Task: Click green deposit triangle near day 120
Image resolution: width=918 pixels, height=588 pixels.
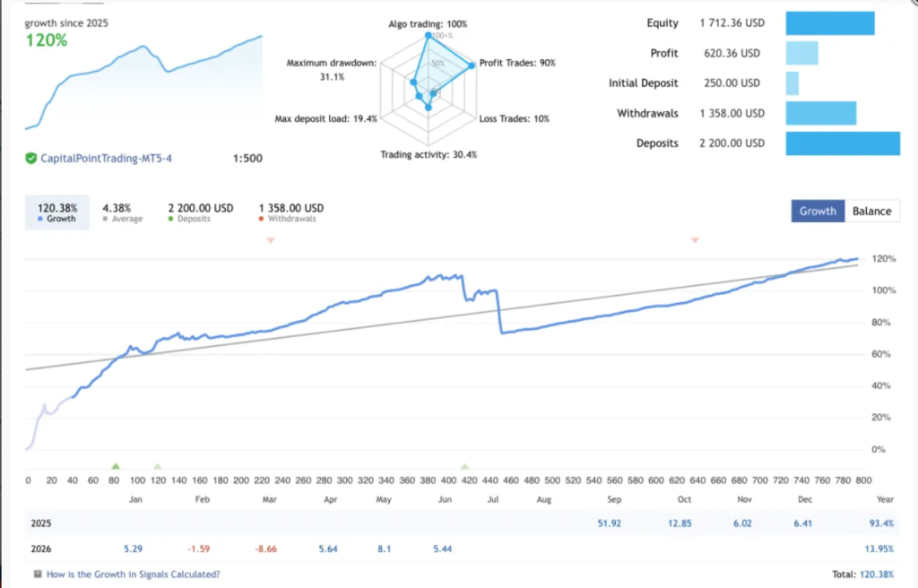Action: tap(157, 466)
